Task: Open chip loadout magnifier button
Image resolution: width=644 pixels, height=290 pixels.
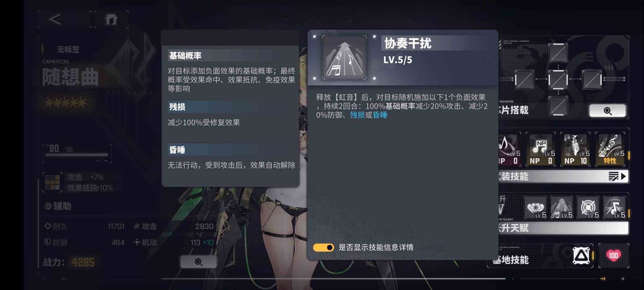Action: [608, 111]
